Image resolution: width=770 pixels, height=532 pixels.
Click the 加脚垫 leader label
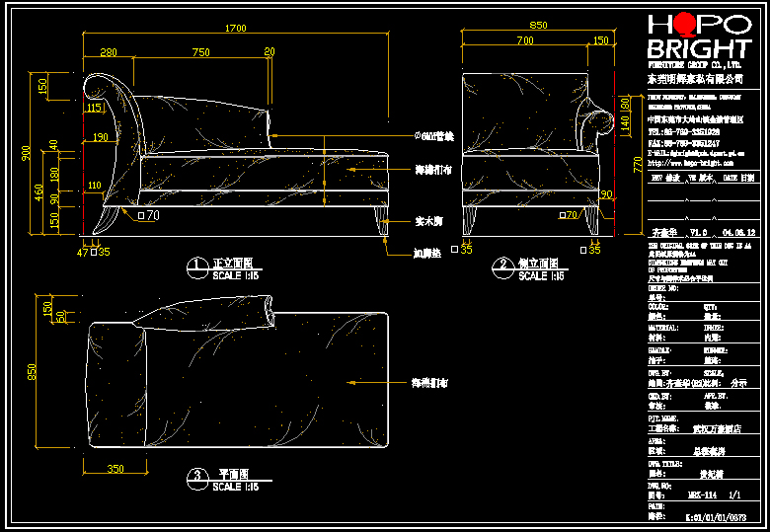tap(427, 254)
